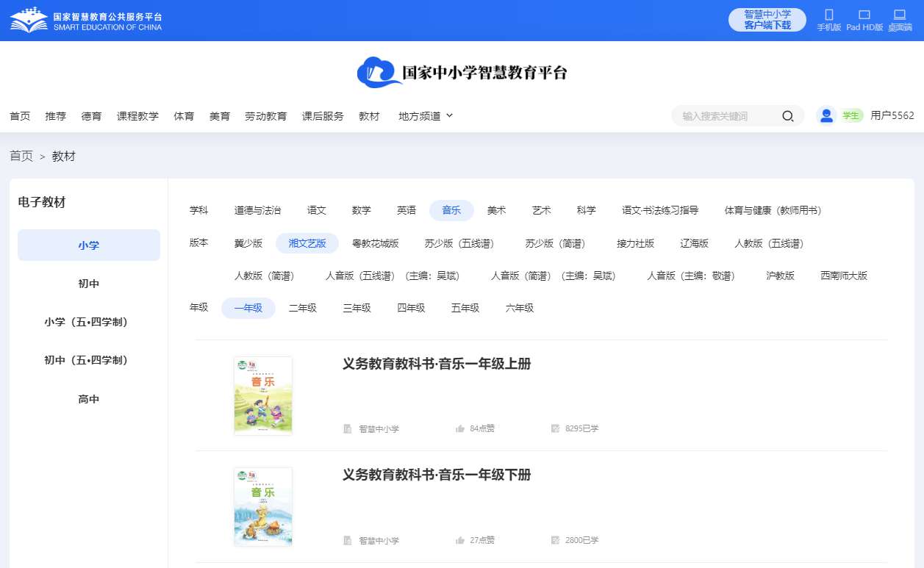Image resolution: width=924 pixels, height=568 pixels.
Task: Expand the 地方频道 dropdown
Action: pyautogui.click(x=426, y=116)
